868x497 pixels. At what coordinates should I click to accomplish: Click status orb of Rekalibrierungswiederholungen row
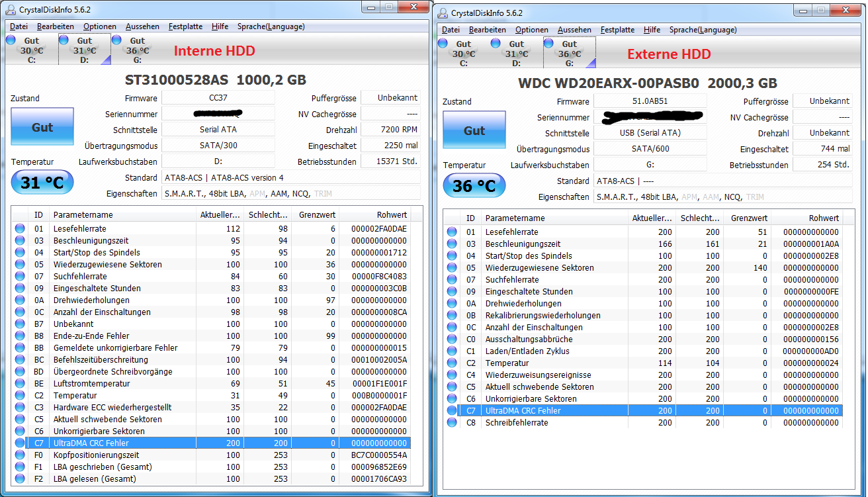click(x=452, y=315)
